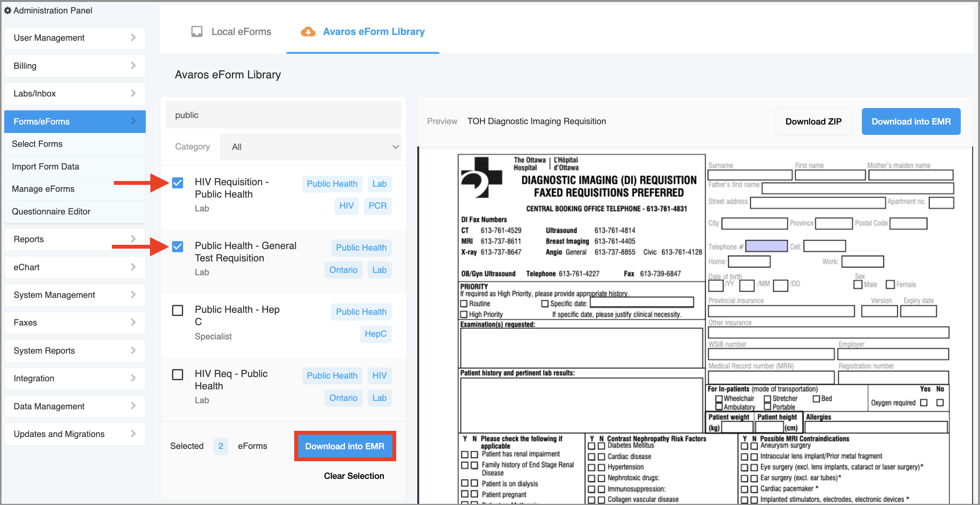Check the Public Health - Hep C checkbox

click(177, 310)
